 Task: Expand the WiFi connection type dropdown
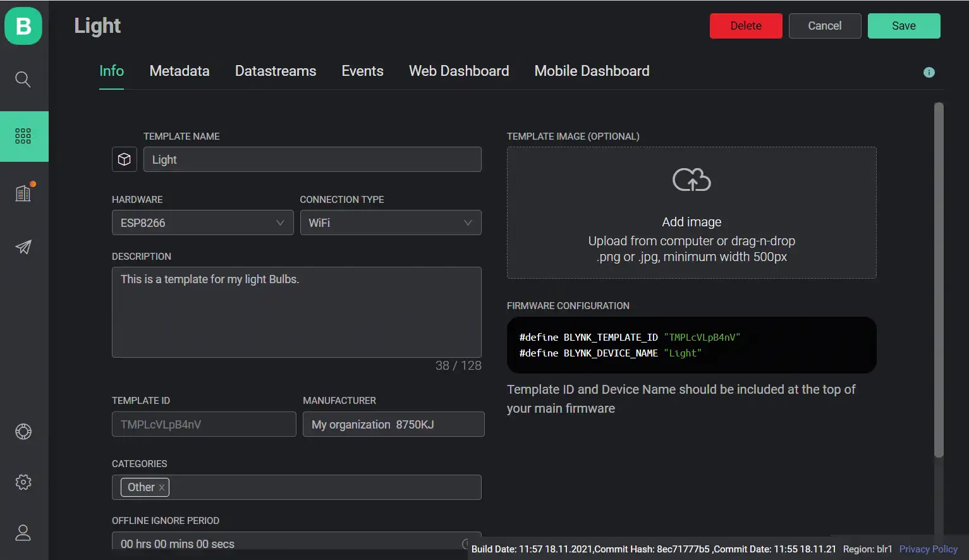pyautogui.click(x=390, y=222)
